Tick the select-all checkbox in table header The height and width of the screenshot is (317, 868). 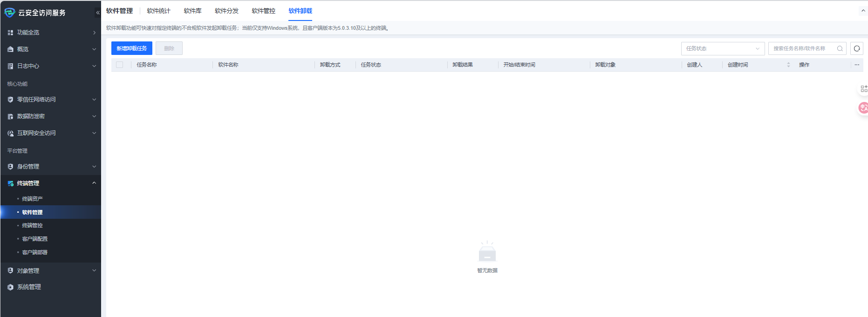click(x=120, y=65)
